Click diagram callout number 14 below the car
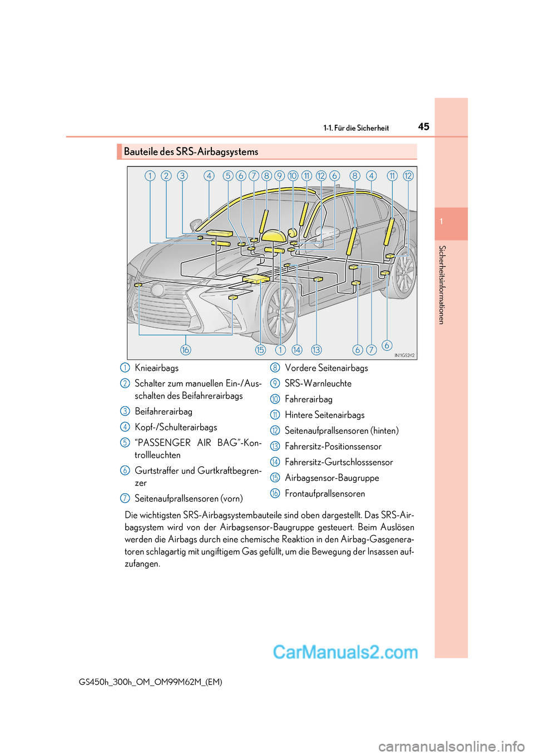The width and height of the screenshot is (534, 756). click(x=296, y=350)
